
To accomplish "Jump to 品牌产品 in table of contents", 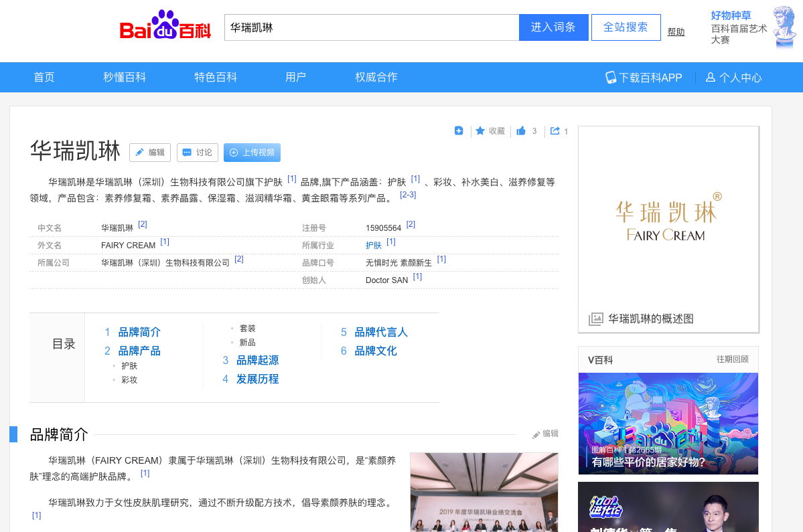I will tap(139, 351).
